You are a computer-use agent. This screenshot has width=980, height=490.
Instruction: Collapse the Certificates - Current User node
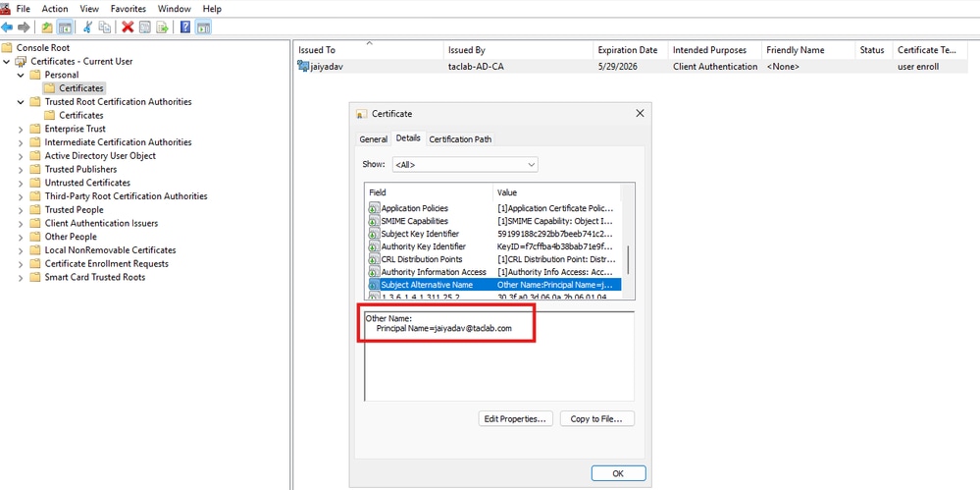[7, 61]
